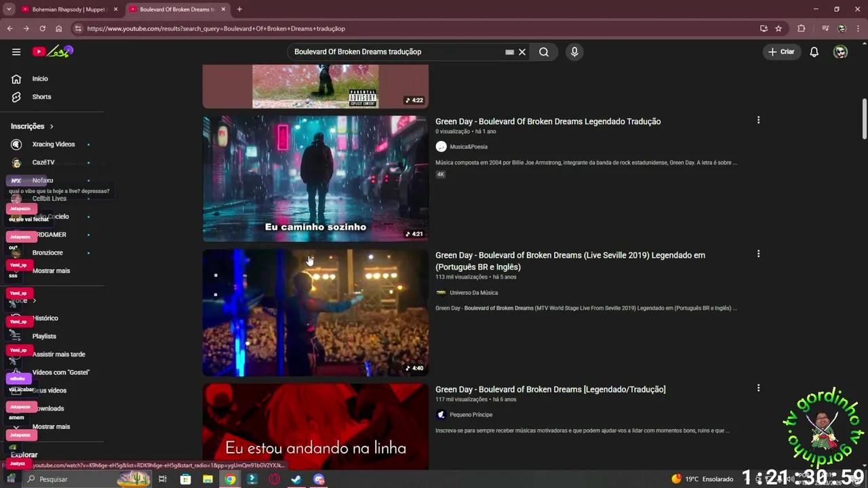This screenshot has height=488, width=868.
Task: Open the weather widget 19°C Ensolarado
Action: pyautogui.click(x=703, y=479)
